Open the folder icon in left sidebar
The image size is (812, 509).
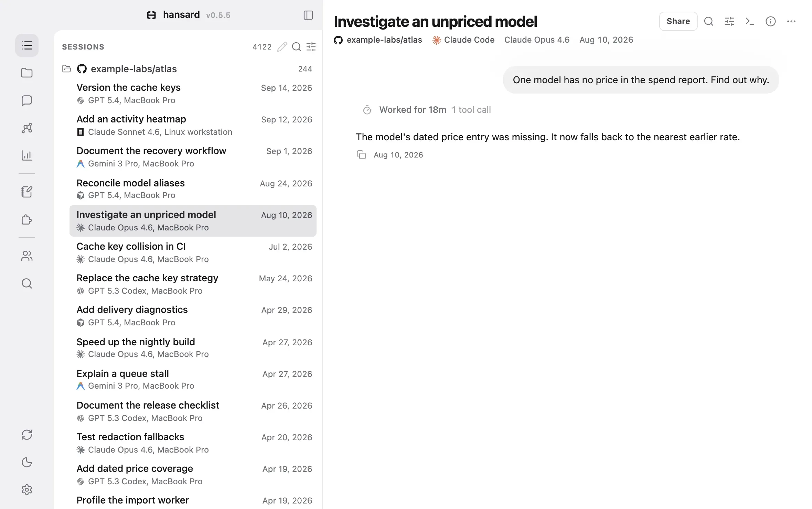pos(27,73)
